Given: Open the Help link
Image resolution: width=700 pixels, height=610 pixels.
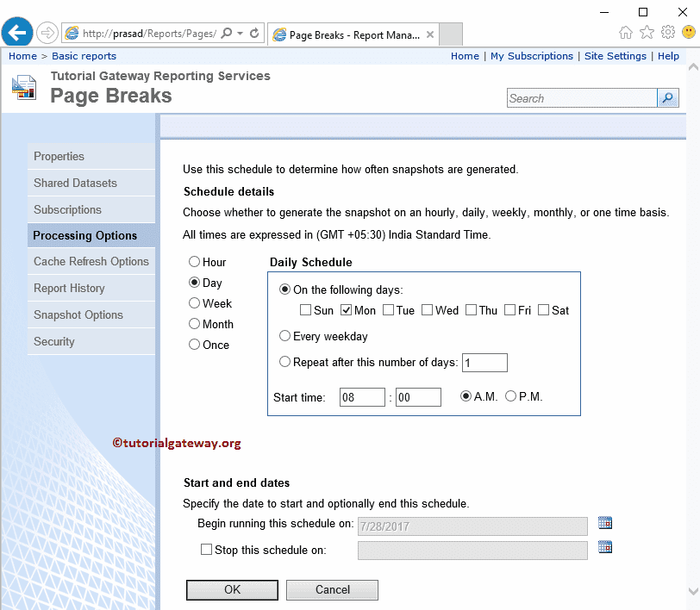Looking at the screenshot, I should pyautogui.click(x=668, y=56).
